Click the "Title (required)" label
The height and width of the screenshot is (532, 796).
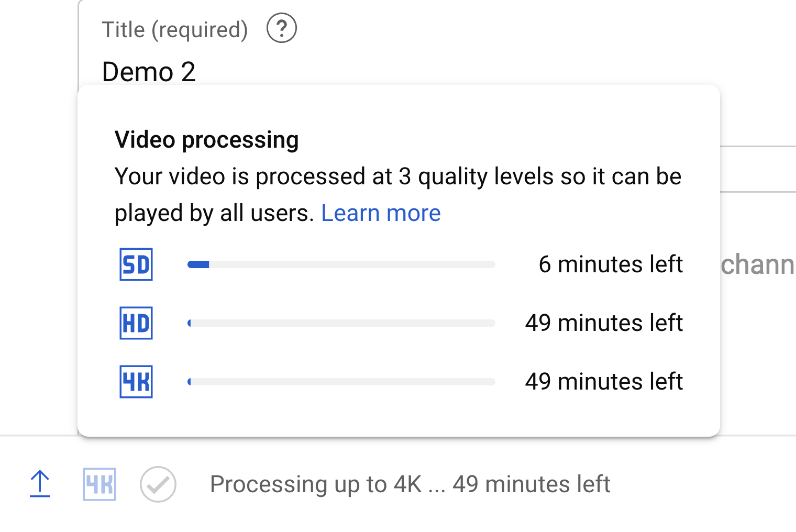pyautogui.click(x=175, y=30)
